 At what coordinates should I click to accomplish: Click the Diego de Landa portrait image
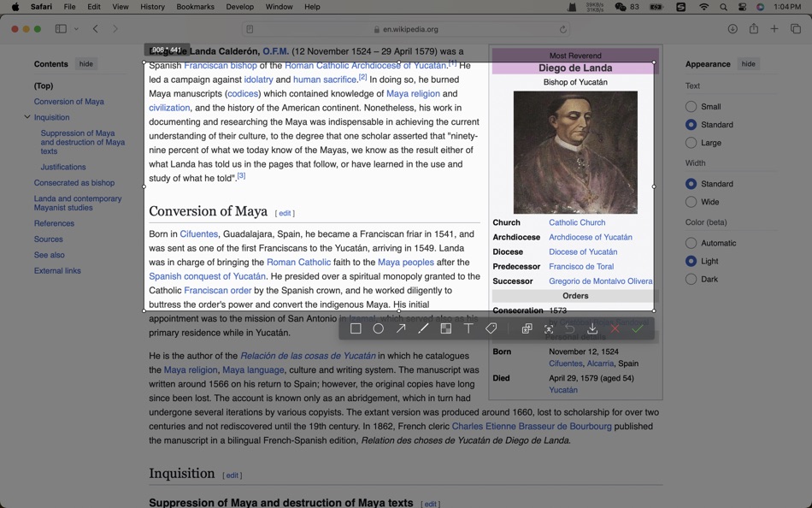pos(575,152)
